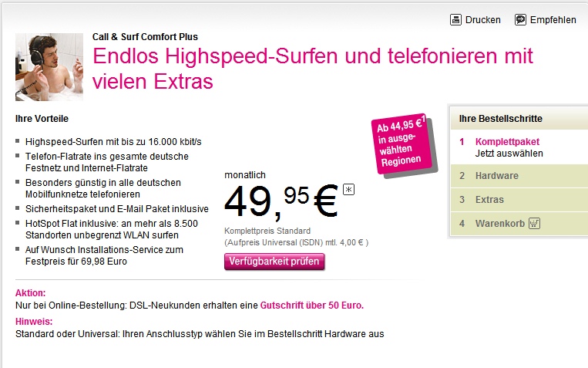The image size is (588, 368).
Task: Click the shopping cart icon next to Warenkorb
Action: [x=534, y=224]
